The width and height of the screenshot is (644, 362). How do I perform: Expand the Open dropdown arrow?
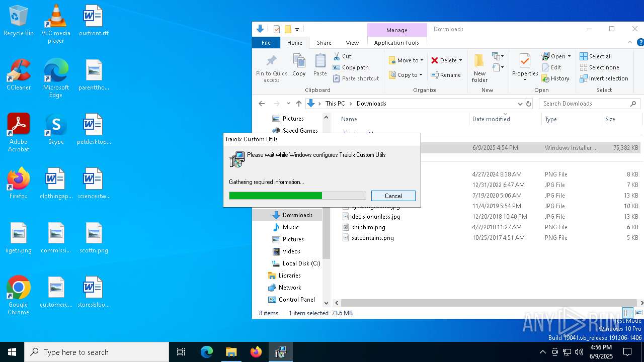(569, 56)
